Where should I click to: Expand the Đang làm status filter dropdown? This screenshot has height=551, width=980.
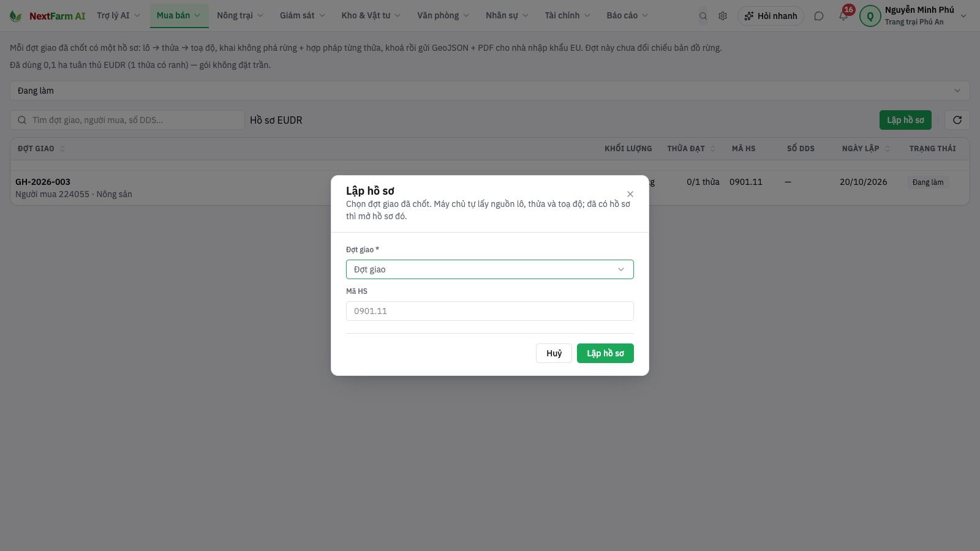[x=490, y=91]
